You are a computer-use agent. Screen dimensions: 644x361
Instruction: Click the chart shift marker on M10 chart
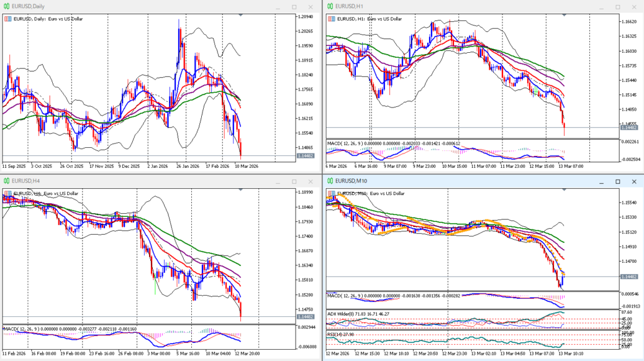click(564, 189)
